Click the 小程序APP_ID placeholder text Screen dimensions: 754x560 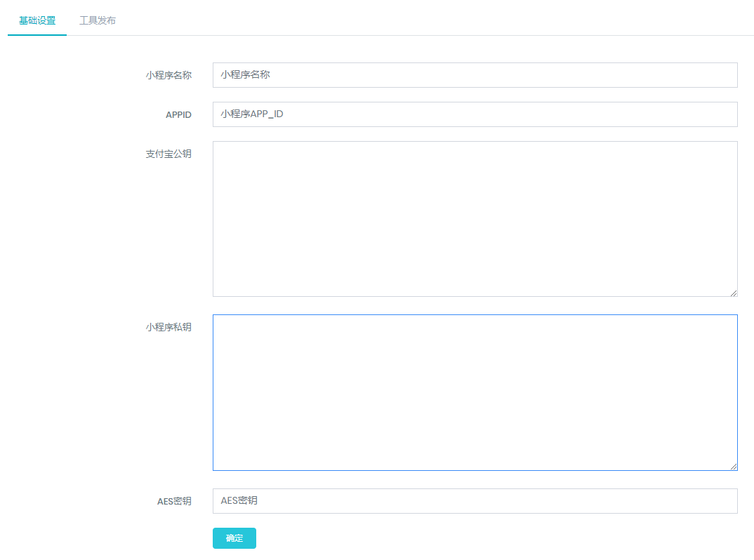252,114
